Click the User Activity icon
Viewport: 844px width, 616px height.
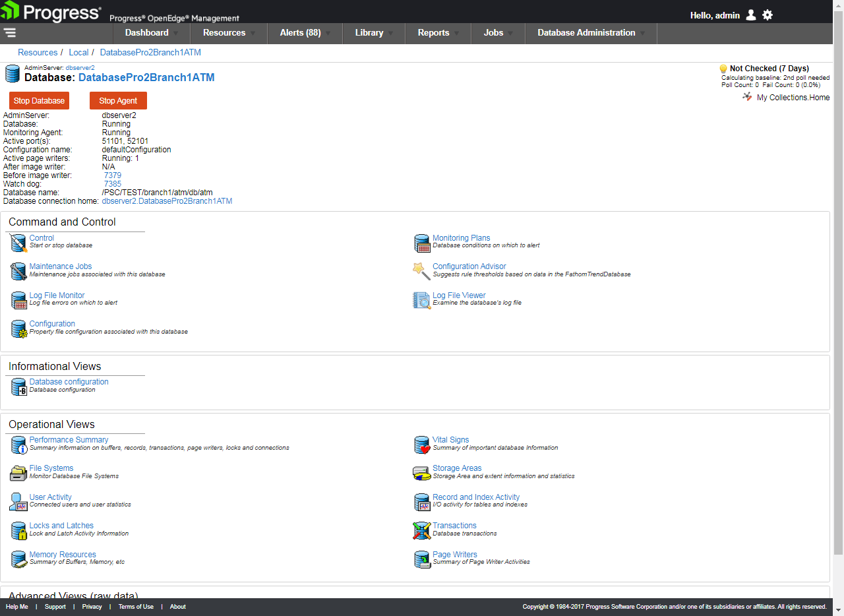(18, 502)
